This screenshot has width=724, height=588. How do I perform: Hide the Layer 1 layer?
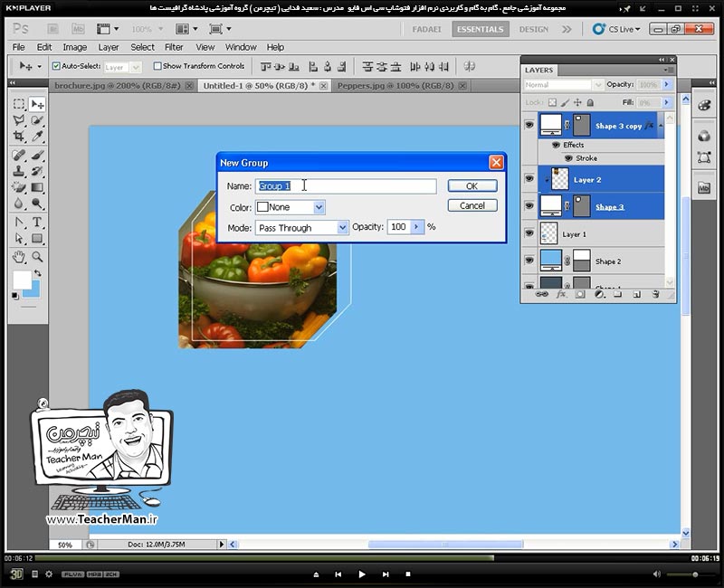(x=529, y=233)
